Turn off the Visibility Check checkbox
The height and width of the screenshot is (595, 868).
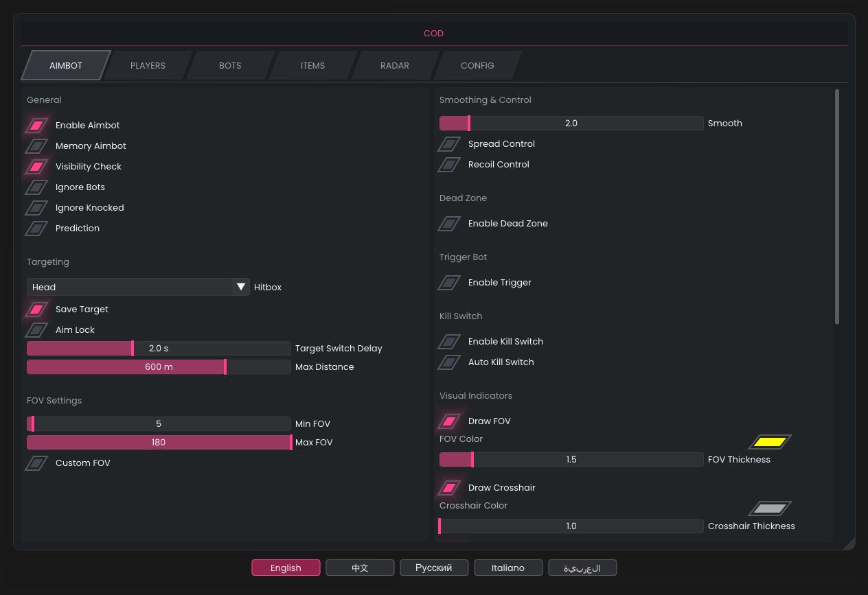click(37, 167)
